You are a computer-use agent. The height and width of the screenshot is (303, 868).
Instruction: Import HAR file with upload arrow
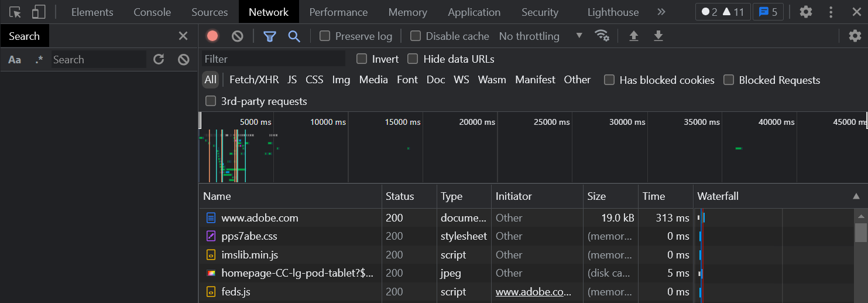click(x=633, y=36)
